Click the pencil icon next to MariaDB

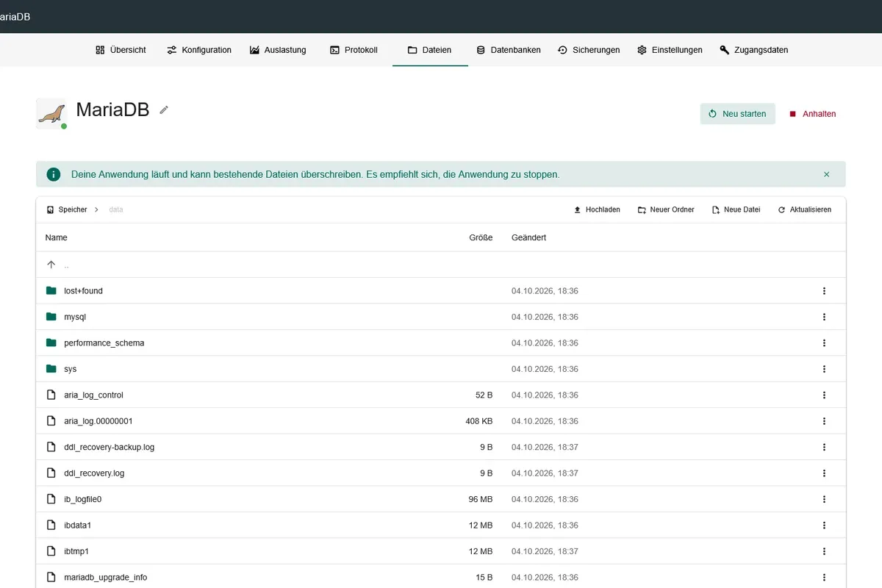(164, 110)
